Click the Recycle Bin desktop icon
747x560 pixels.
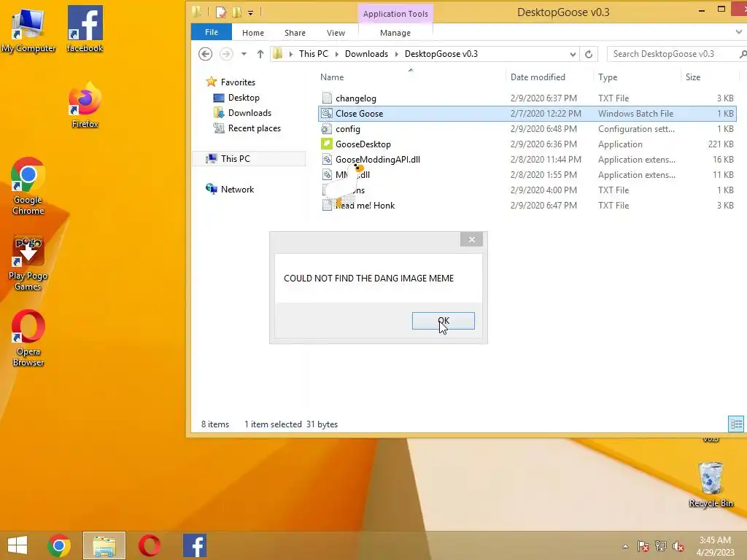click(711, 485)
